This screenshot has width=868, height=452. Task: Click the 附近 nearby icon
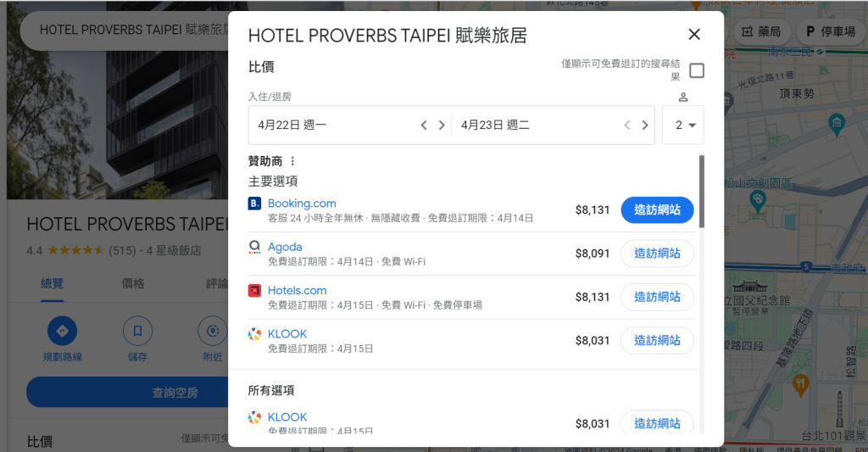[x=212, y=330]
